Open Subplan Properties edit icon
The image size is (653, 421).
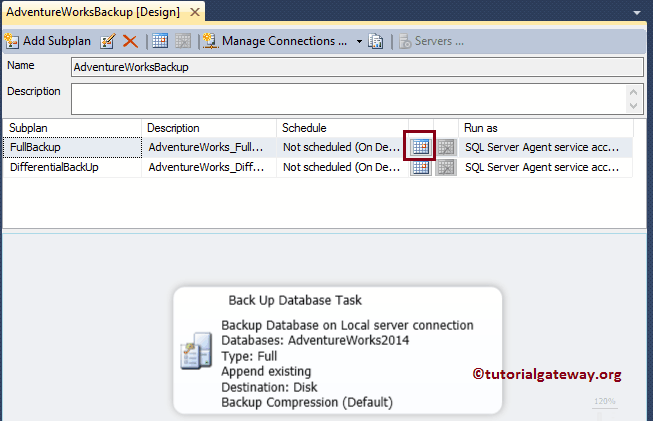pos(108,41)
